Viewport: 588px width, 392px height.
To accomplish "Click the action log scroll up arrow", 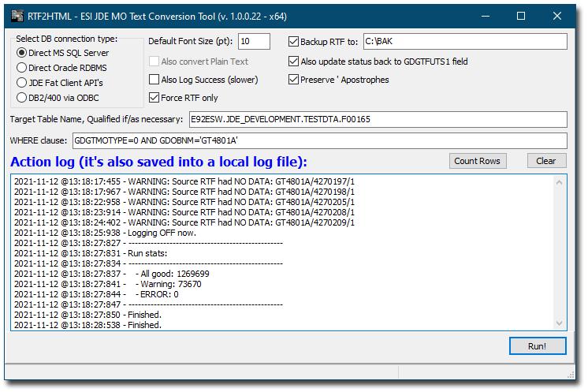I will pyautogui.click(x=559, y=183).
